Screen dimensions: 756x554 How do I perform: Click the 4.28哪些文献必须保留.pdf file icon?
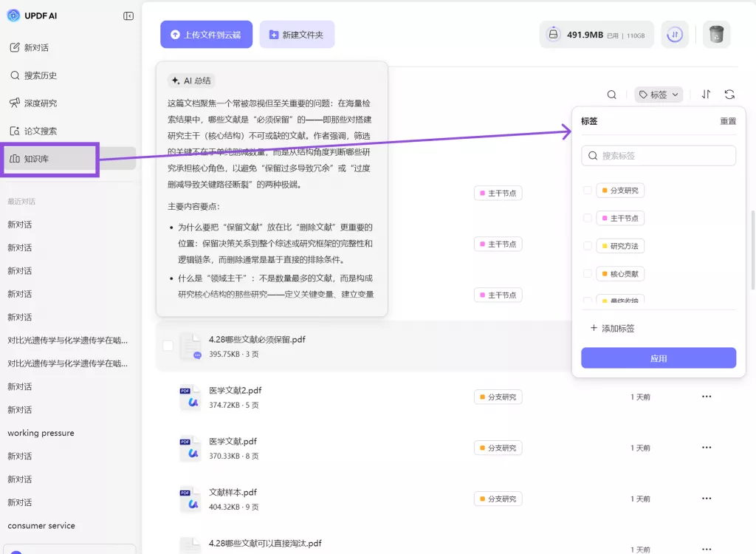190,346
